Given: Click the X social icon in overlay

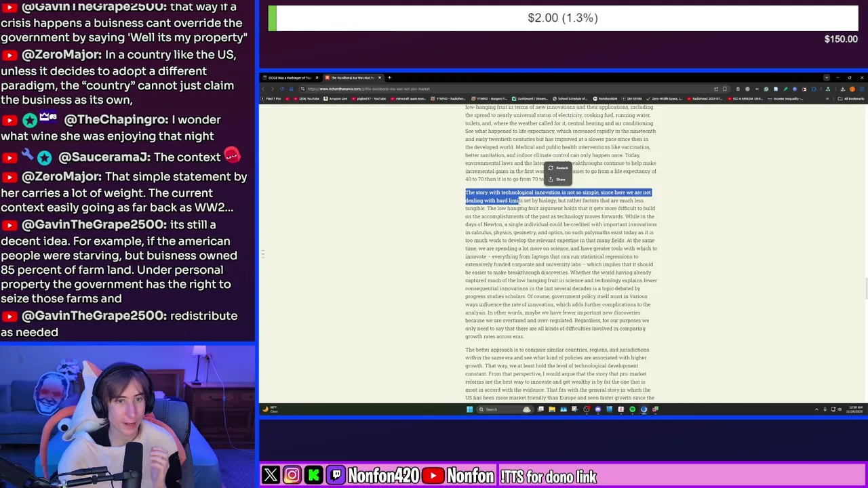Looking at the screenshot, I should 271,476.
